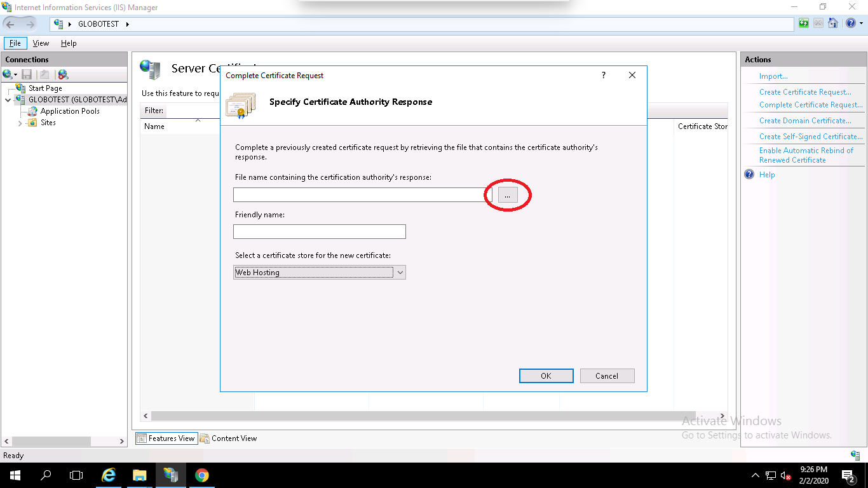Switch to Content View tab
The height and width of the screenshot is (488, 868).
coord(229,438)
